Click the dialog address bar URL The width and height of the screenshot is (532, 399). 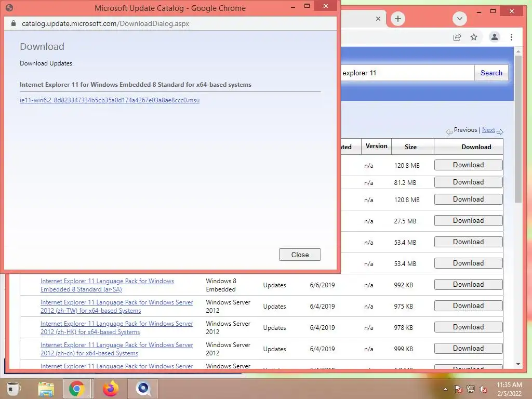tap(105, 23)
